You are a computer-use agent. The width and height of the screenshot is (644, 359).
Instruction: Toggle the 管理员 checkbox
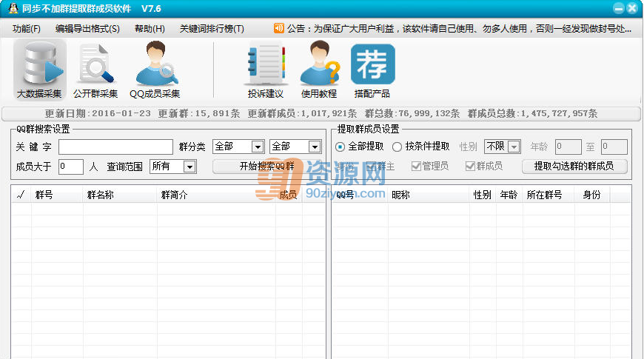[x=416, y=166]
